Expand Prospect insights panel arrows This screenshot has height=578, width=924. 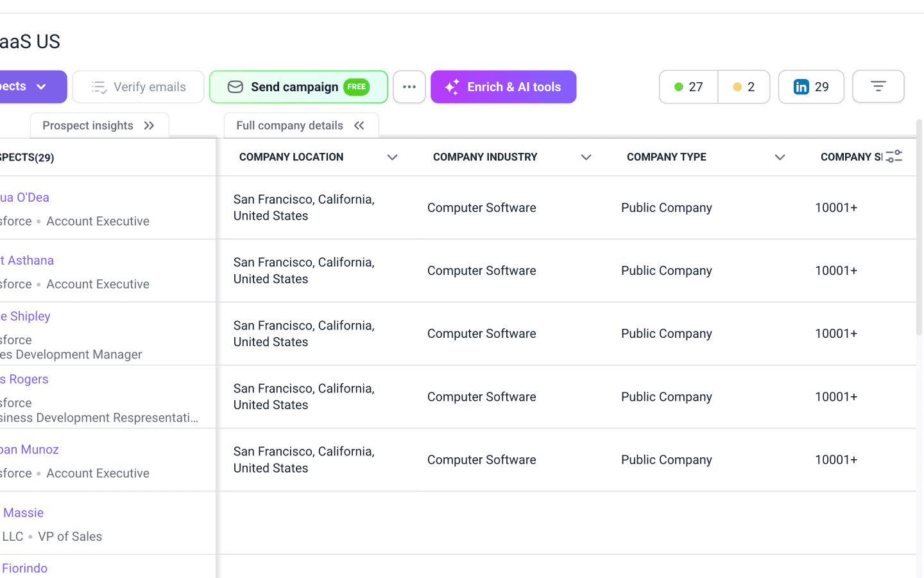pyautogui.click(x=149, y=125)
